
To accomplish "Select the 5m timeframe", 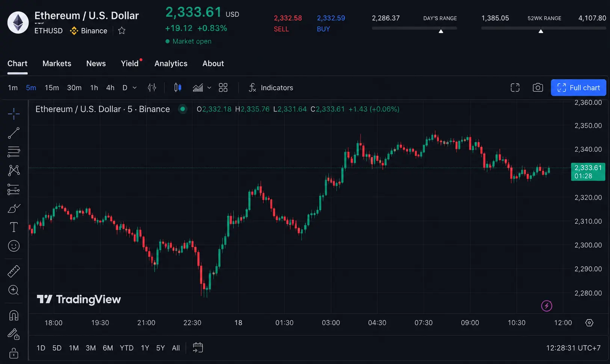I will [x=31, y=88].
